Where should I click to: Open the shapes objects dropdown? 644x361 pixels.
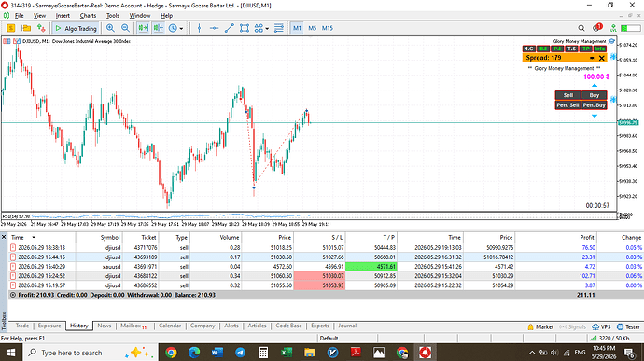pos(267,29)
